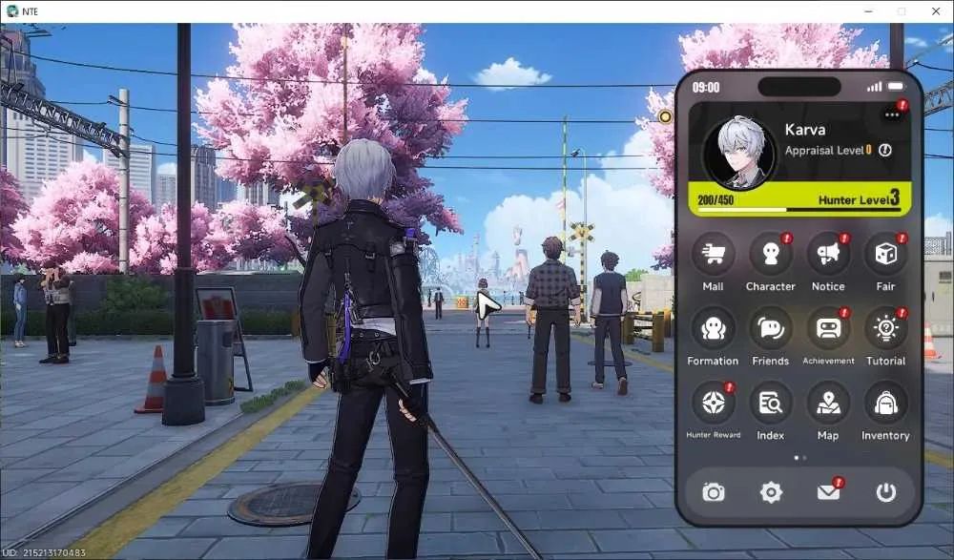This screenshot has height=560, width=954.
Task: Open the Character menu icon
Action: pos(771,254)
